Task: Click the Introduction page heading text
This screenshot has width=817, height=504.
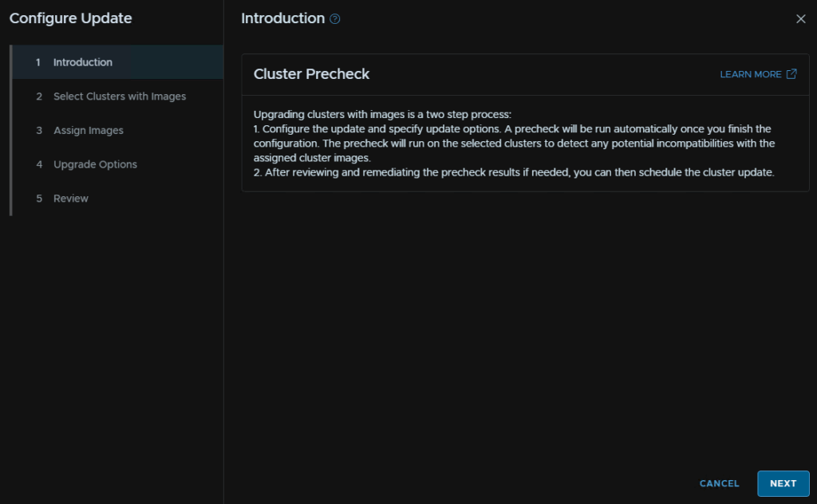Action: pos(282,18)
